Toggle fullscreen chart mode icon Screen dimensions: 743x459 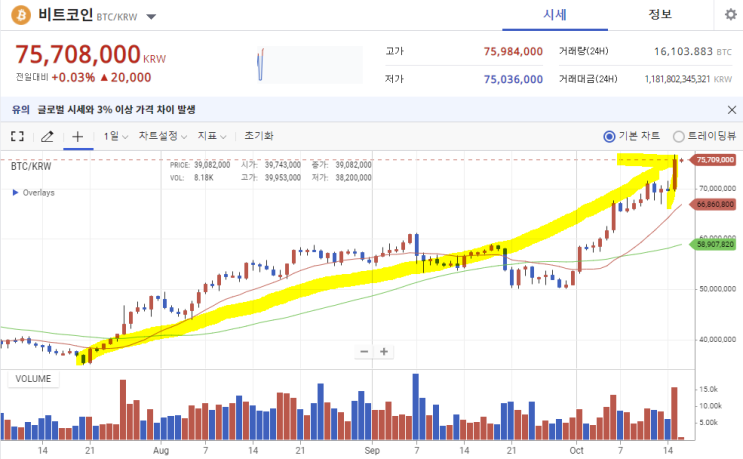(x=17, y=136)
